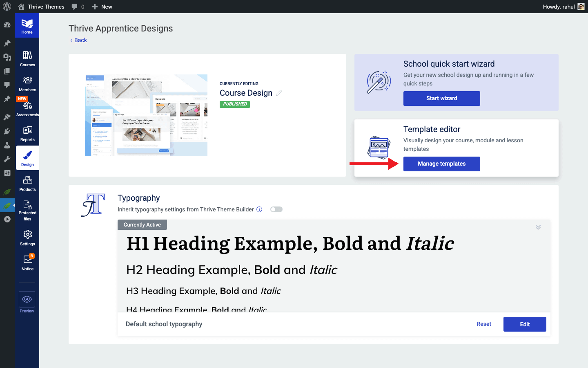
Task: Open comments from the admin bar
Action: click(78, 7)
